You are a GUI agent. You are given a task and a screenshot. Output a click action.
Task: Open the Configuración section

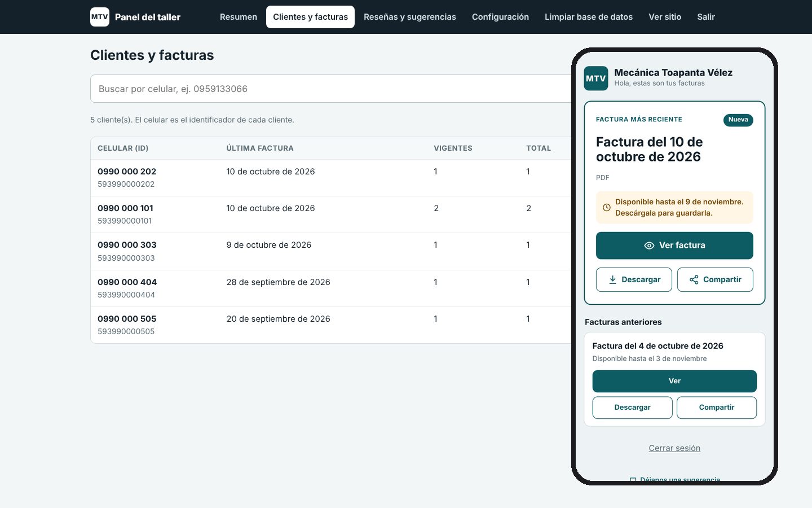pos(501,17)
